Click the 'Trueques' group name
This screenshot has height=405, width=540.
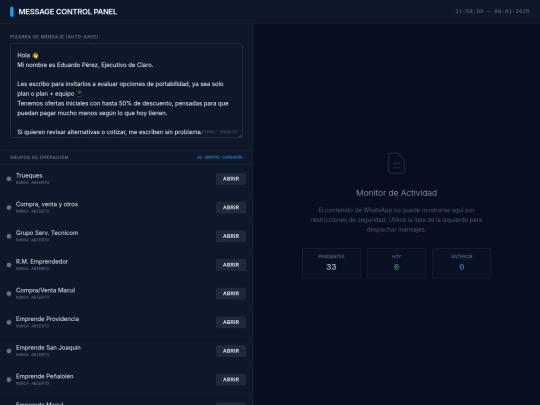tap(29, 176)
